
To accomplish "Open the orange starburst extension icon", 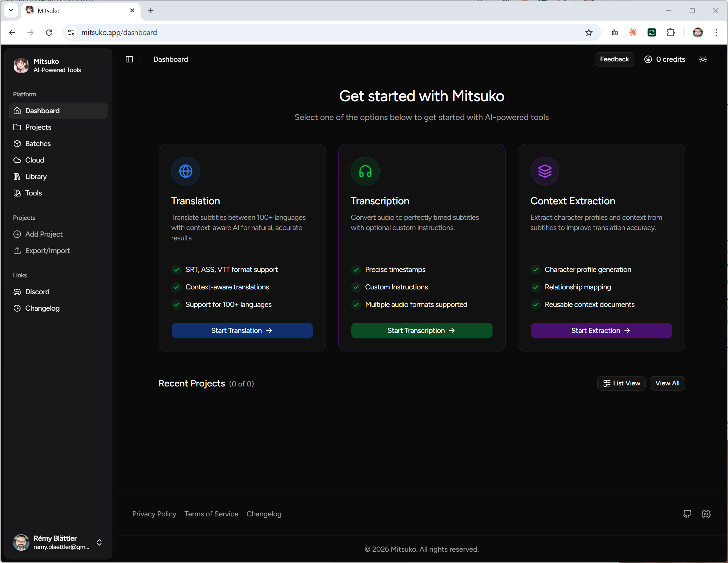I will click(633, 33).
